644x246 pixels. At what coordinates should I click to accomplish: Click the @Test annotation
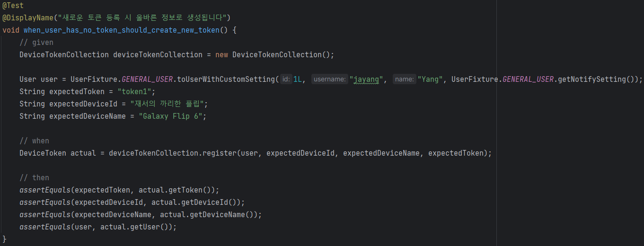13,5
